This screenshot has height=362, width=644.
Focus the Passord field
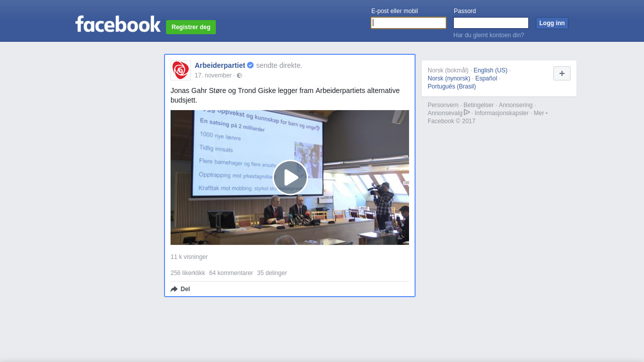[491, 23]
